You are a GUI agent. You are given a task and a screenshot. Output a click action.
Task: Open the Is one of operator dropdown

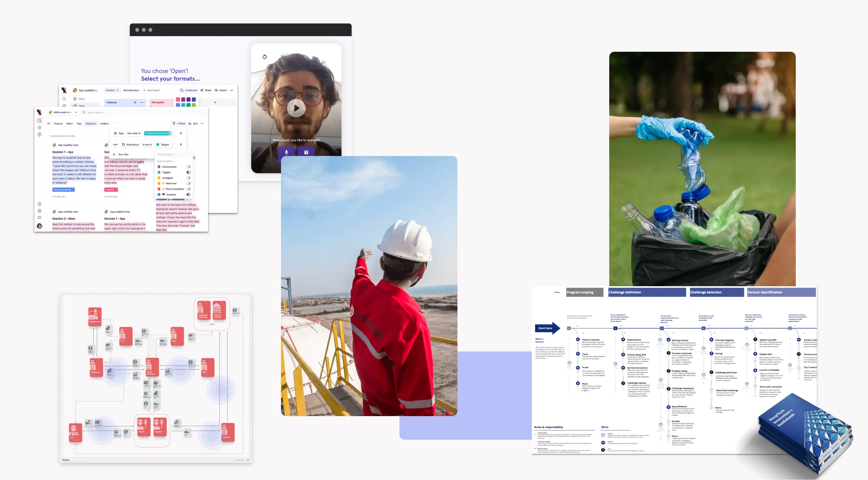147,144
